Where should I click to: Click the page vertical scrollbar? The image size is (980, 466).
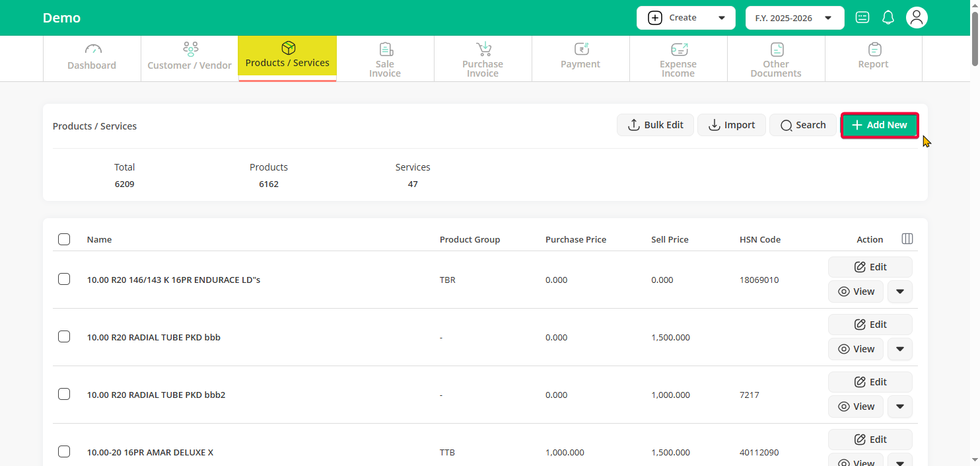tap(975, 198)
